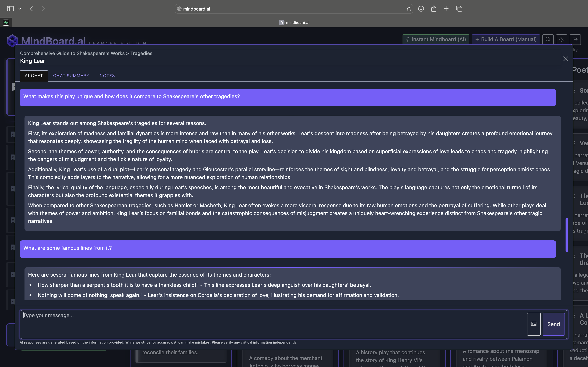Switch to the Notes tab
588x367 pixels.
107,76
